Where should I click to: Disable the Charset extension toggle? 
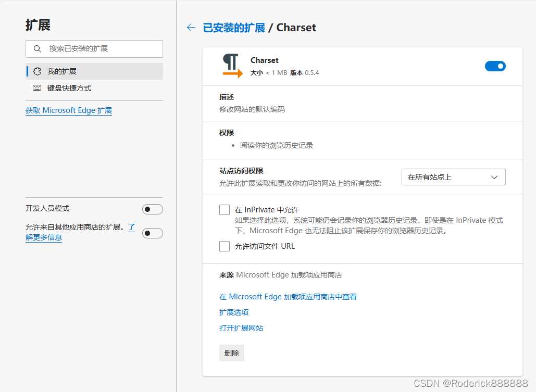[x=495, y=66]
